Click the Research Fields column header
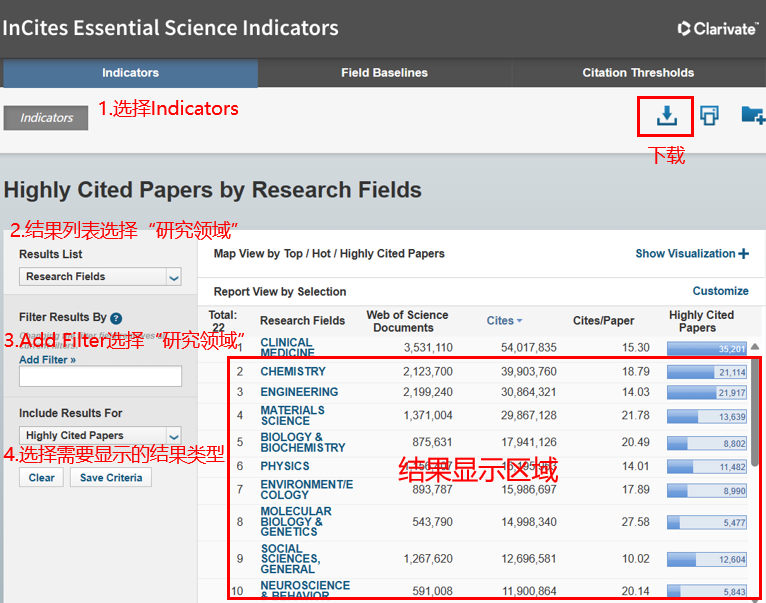 point(302,321)
